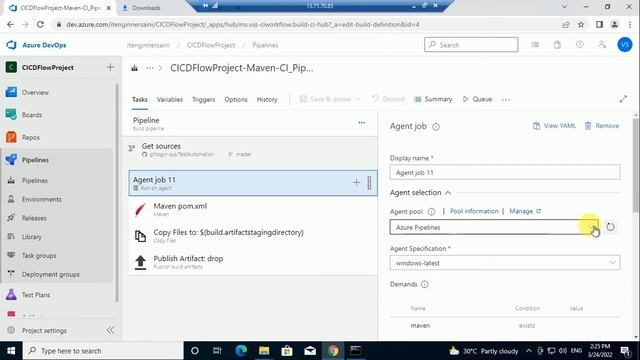Open toolbar more actions ellipsis
Screen dimensions: 640x360
tap(506, 100)
